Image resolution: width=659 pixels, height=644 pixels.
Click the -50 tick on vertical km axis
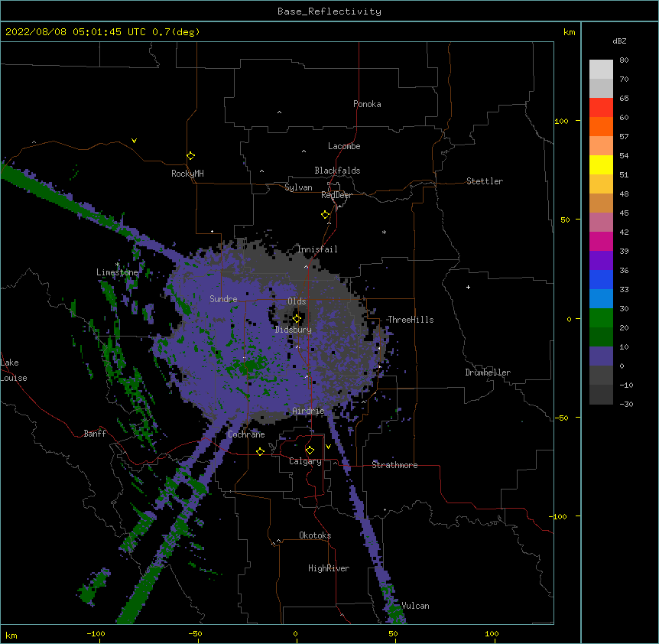(x=561, y=418)
